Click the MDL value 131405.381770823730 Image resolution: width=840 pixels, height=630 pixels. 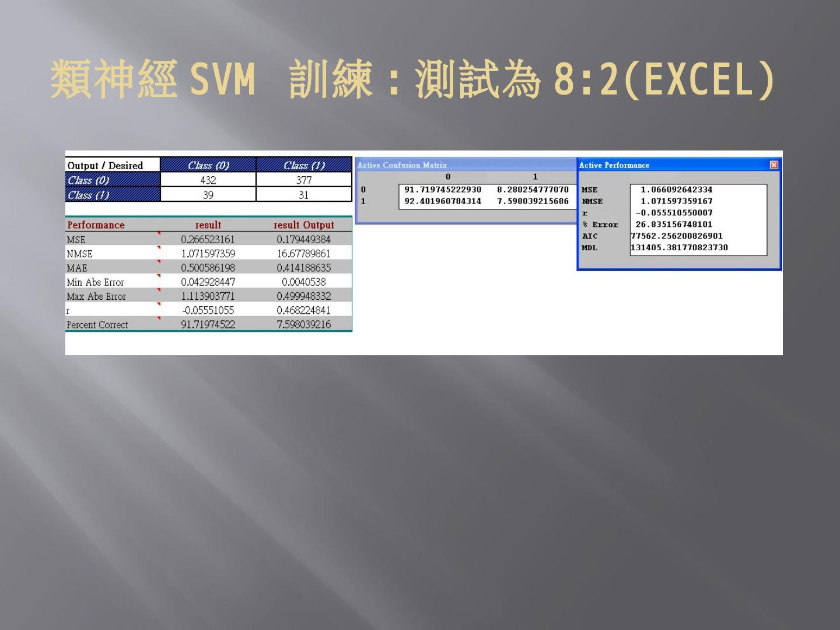pos(680,248)
